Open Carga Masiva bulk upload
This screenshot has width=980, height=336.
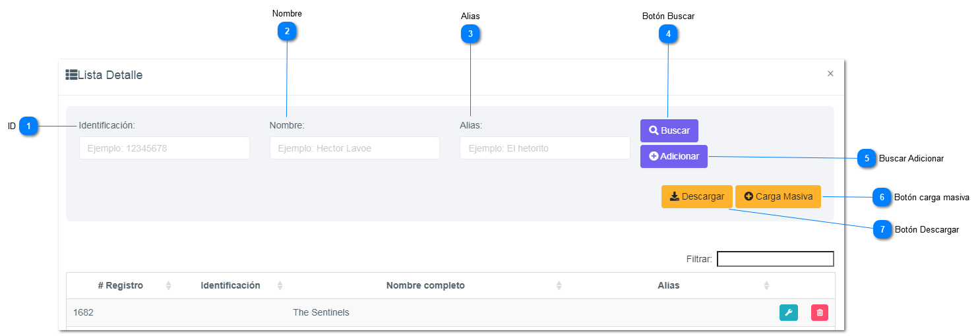778,196
